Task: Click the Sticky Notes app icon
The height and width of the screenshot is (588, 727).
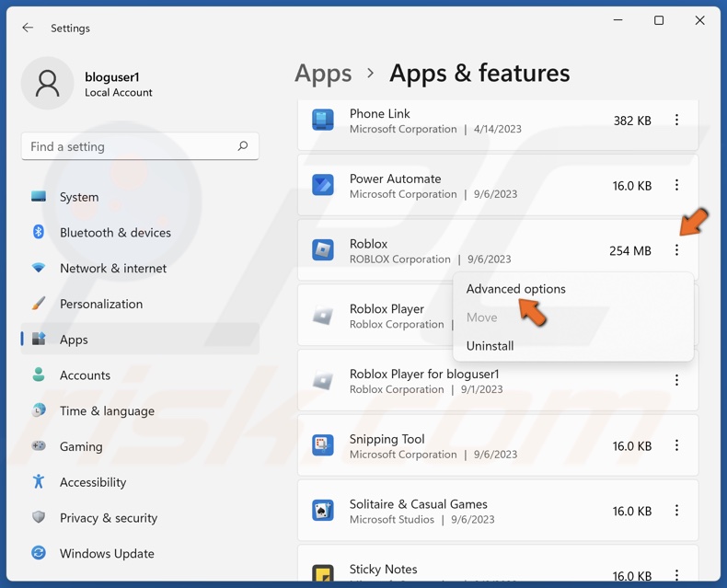Action: 323,573
